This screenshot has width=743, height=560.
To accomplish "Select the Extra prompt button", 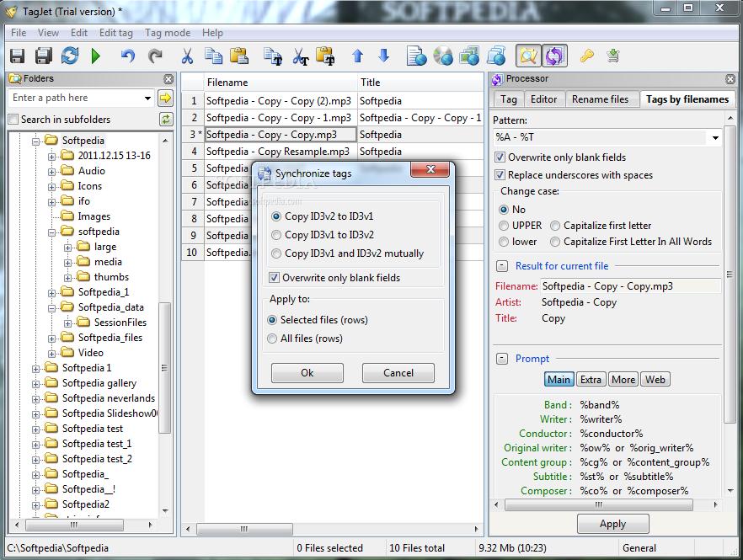I will point(591,380).
